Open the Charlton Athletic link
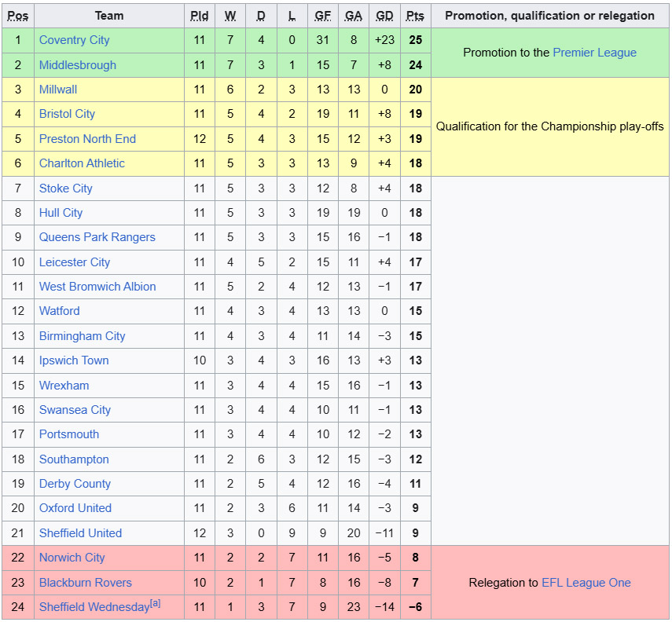Screen dimensions: 672x622 pyautogui.click(x=82, y=163)
